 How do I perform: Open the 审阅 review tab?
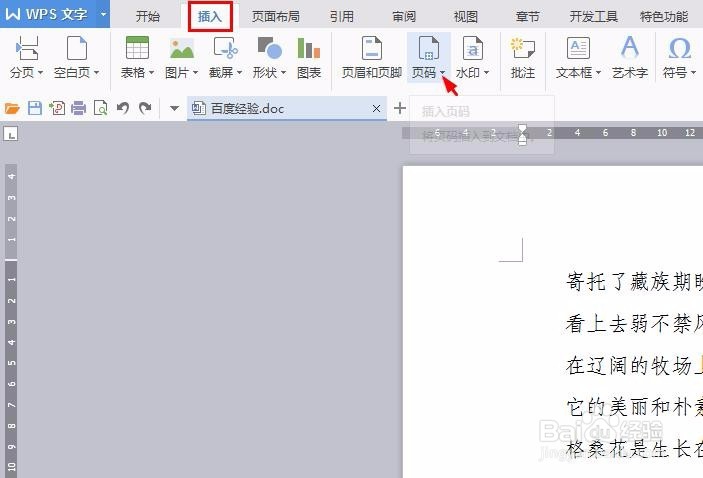pos(404,17)
